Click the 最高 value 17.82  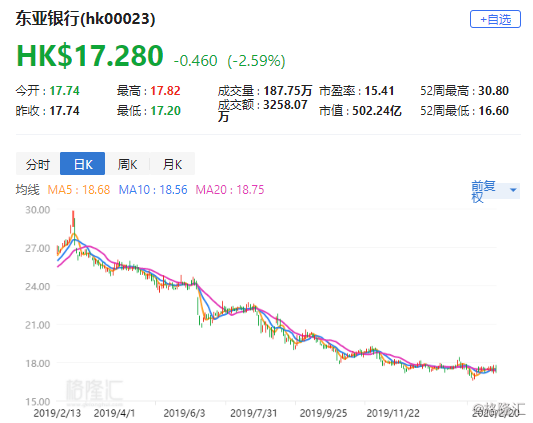(165, 91)
